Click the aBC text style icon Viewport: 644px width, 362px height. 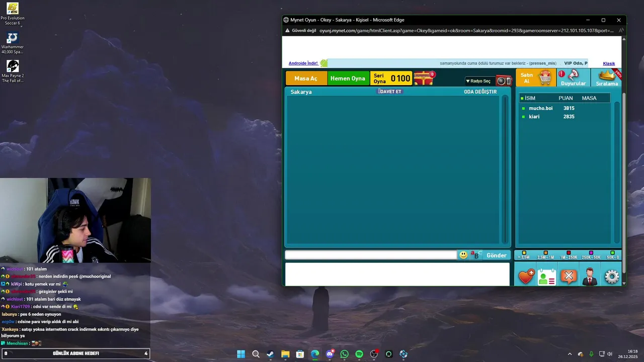pyautogui.click(x=476, y=255)
